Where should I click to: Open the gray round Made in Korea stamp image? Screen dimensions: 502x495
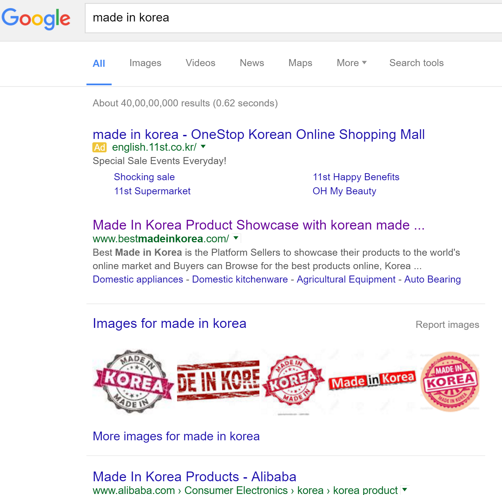(134, 382)
